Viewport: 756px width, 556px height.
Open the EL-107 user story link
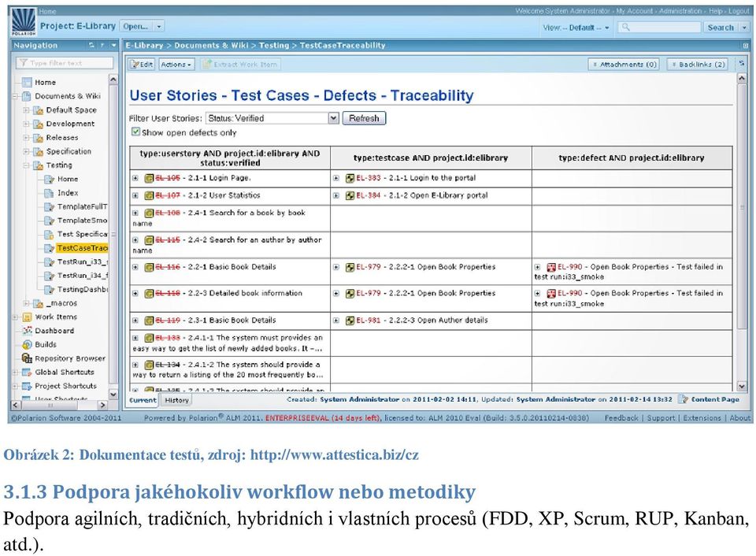pos(167,195)
